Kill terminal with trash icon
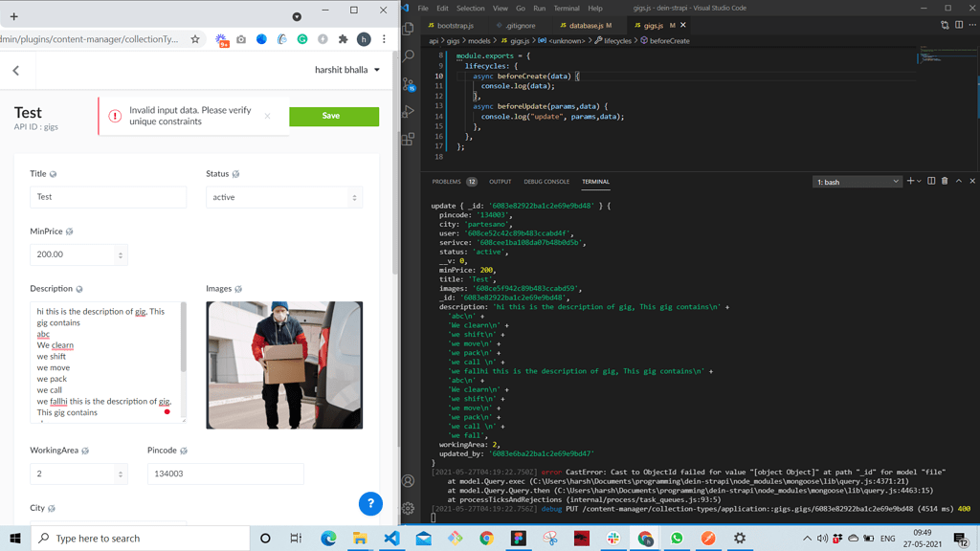980x551 pixels. [x=945, y=181]
